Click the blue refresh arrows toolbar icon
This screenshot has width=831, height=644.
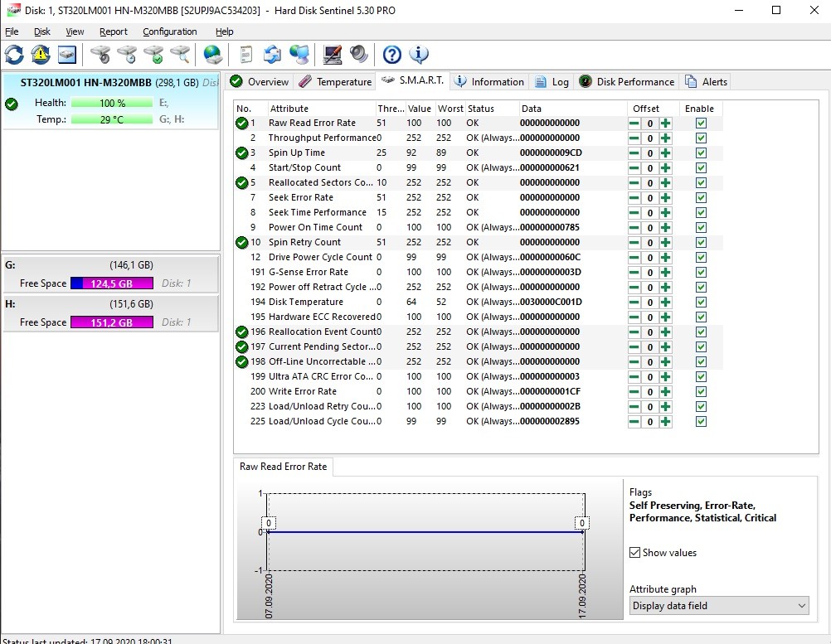pos(14,55)
